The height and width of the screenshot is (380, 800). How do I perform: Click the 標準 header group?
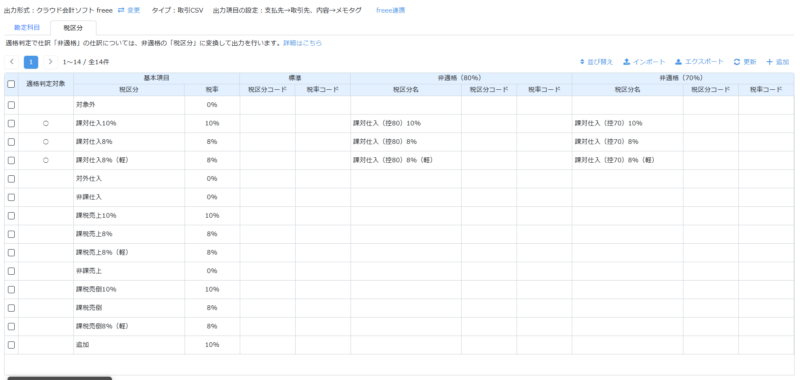295,78
